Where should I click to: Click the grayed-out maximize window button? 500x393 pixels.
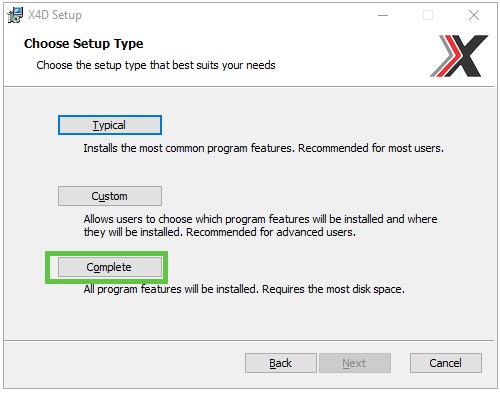click(428, 15)
